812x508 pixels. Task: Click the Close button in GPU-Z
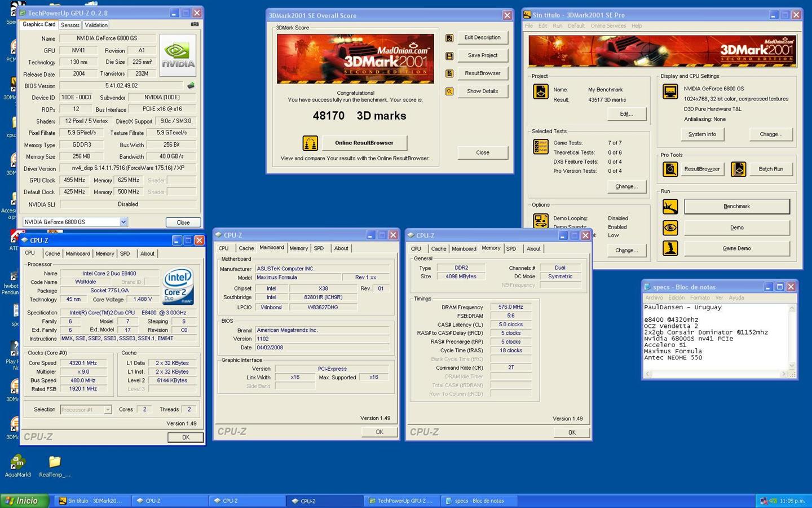click(183, 222)
